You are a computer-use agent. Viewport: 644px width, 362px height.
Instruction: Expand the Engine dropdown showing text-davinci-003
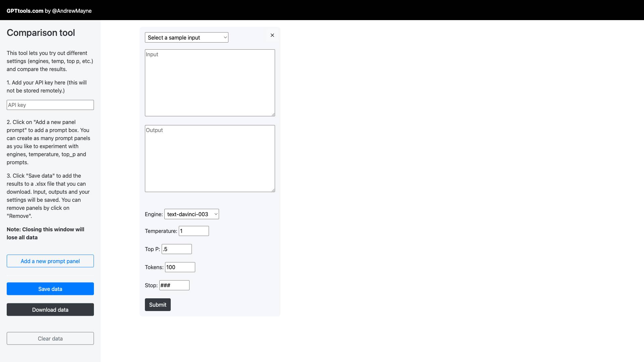(192, 214)
